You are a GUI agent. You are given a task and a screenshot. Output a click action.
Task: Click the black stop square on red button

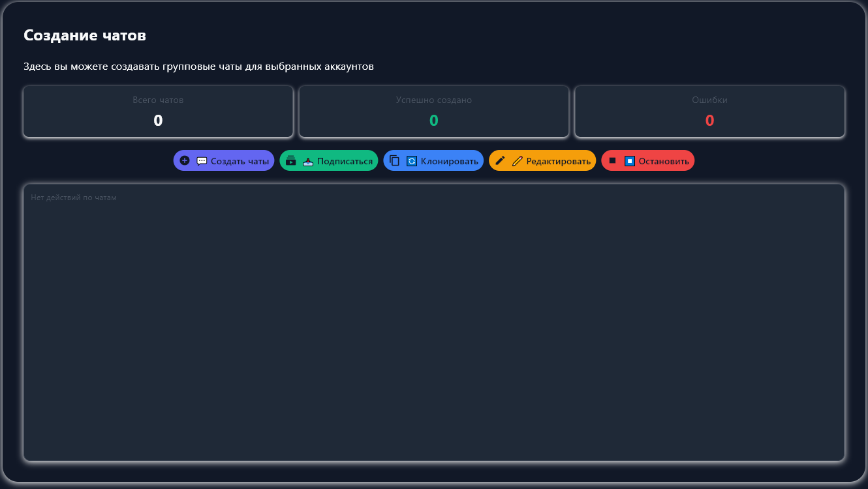[x=613, y=160]
